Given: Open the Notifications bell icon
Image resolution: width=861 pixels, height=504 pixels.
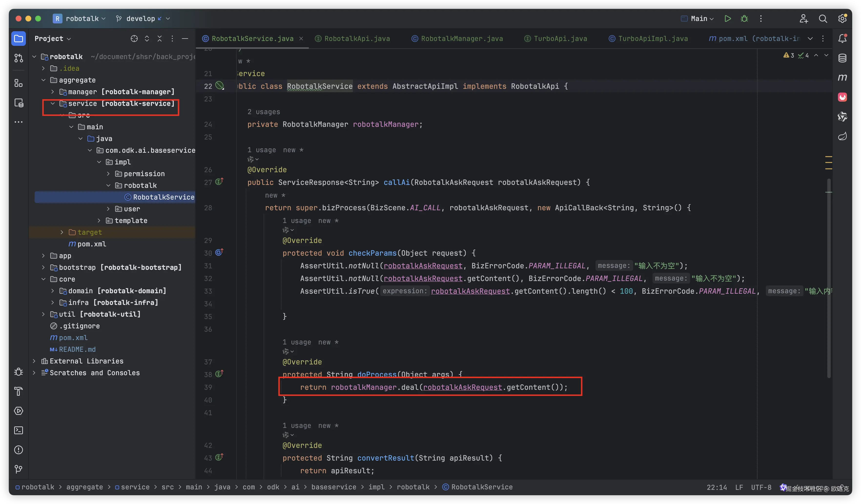Looking at the screenshot, I should (x=842, y=39).
